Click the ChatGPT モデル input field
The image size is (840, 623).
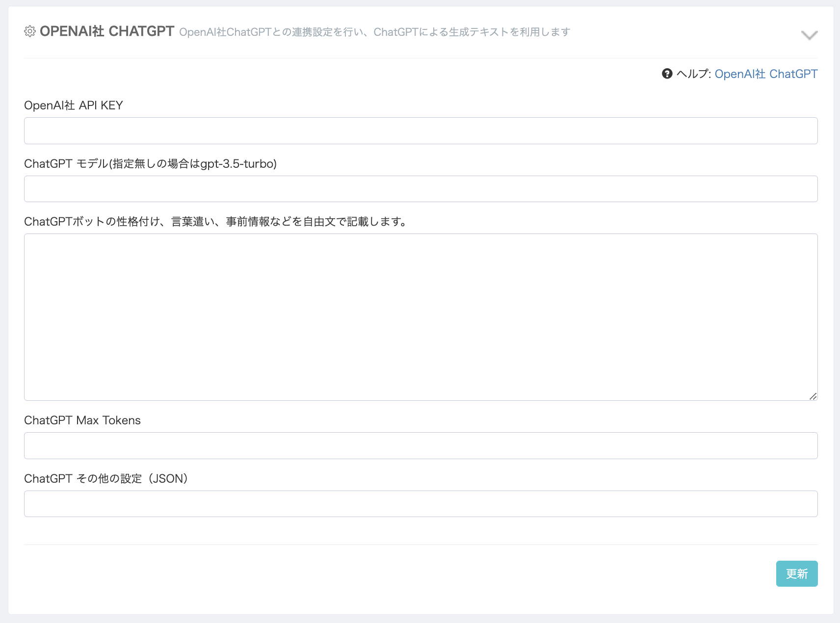pyautogui.click(x=421, y=189)
